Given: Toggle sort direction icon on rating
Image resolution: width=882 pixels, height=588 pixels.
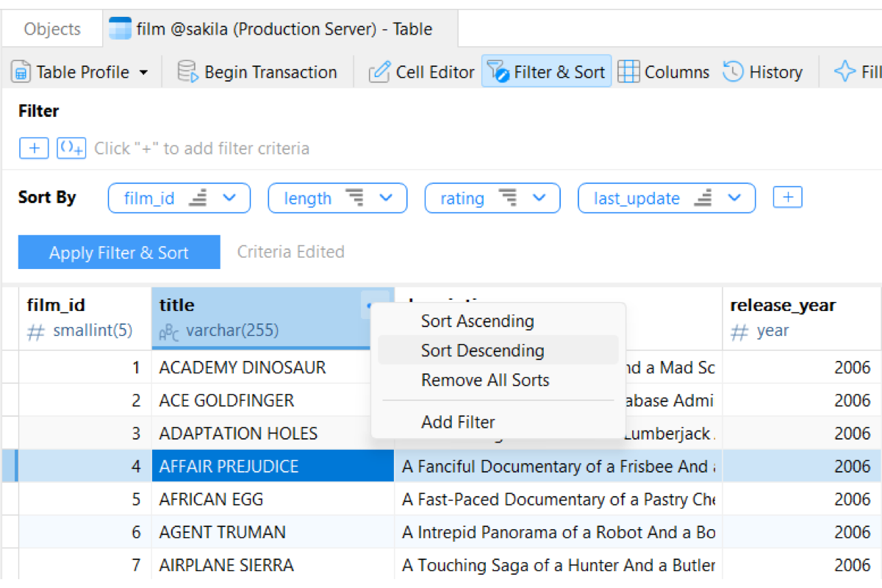Looking at the screenshot, I should tap(507, 198).
